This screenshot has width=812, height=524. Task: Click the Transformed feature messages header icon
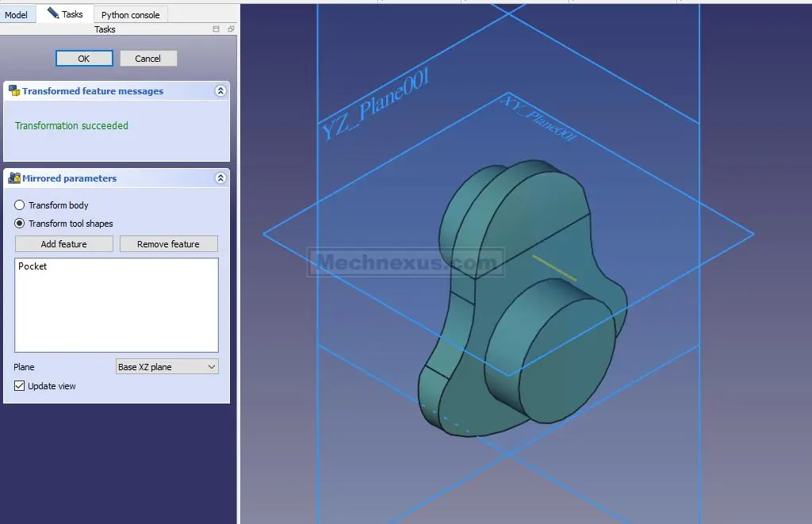[14, 91]
